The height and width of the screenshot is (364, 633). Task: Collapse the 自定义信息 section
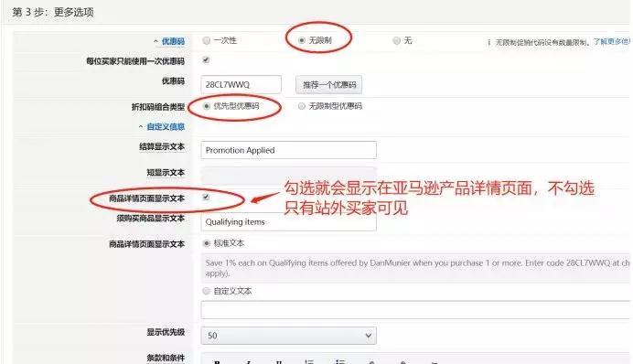tap(162, 127)
